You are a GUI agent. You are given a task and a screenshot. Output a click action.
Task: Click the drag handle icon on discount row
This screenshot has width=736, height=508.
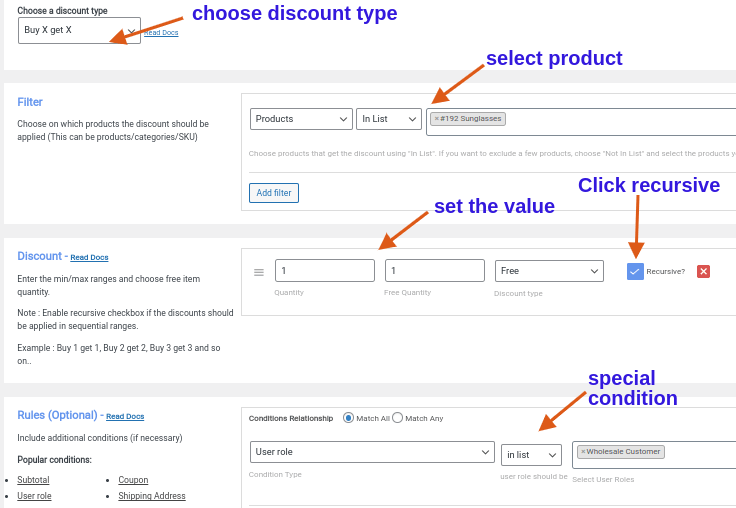(259, 272)
